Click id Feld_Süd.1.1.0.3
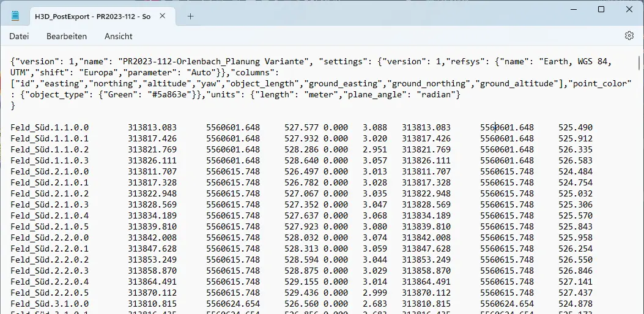The width and height of the screenshot is (644, 314). (50, 160)
